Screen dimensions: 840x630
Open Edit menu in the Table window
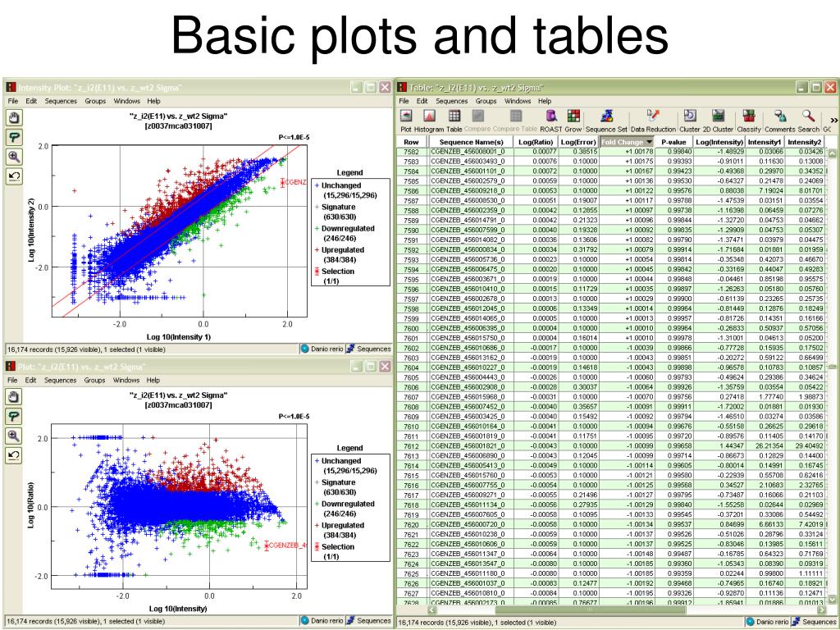click(422, 101)
